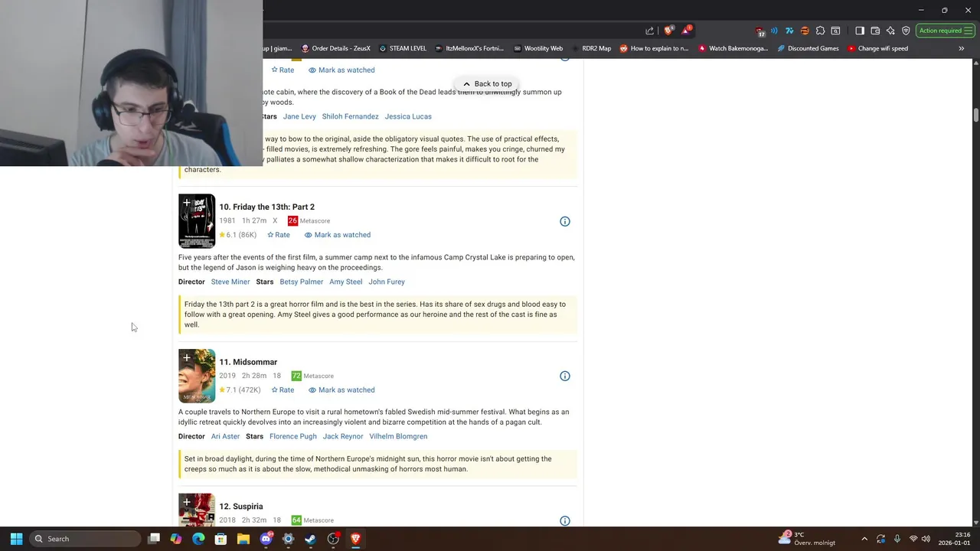
Task: Click the search tabs window icon
Action: pyautogui.click(x=835, y=31)
